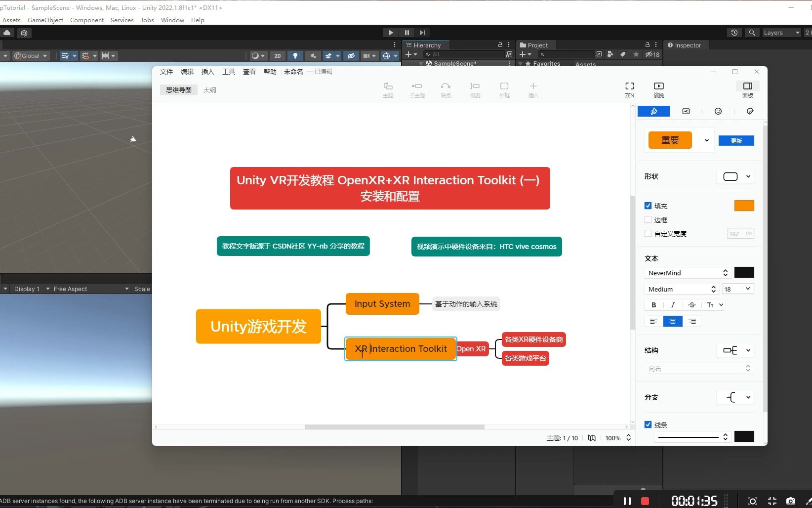Open the image/map panel tab
Screen dimensions: 812x508
(686, 111)
